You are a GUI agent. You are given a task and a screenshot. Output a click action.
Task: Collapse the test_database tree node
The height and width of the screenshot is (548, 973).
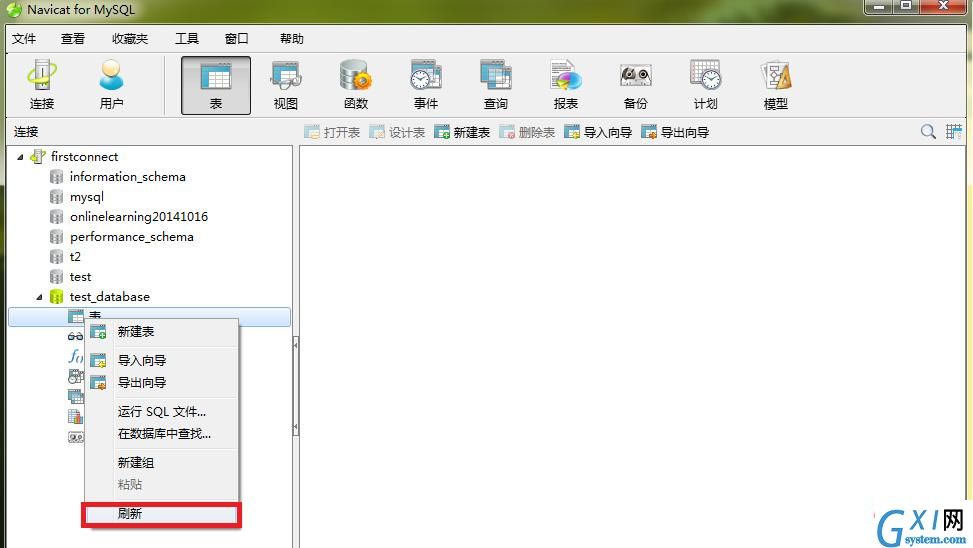pos(39,297)
